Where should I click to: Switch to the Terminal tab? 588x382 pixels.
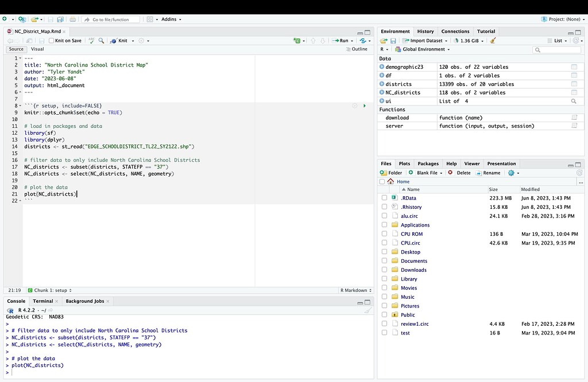(x=42, y=301)
